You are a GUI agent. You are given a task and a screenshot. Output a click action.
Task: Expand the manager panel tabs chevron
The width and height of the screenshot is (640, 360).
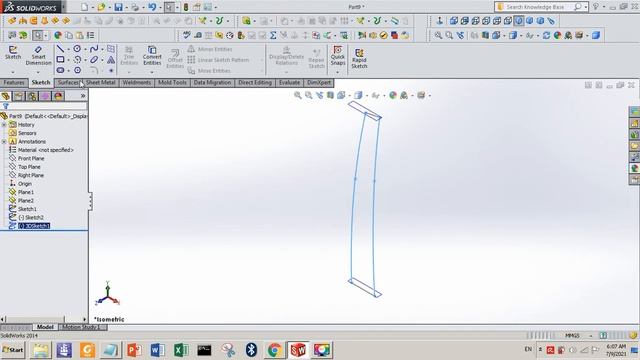83,96
